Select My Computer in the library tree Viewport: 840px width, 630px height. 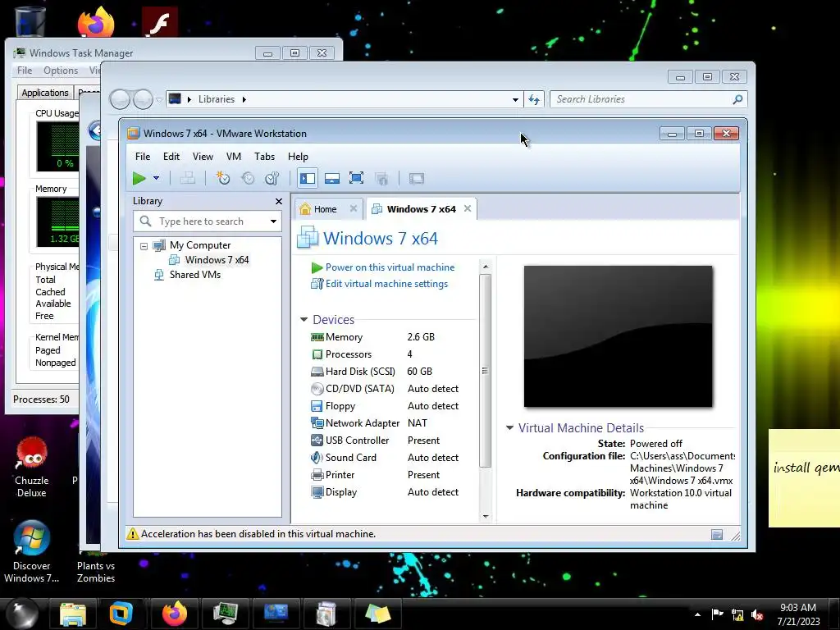200,245
